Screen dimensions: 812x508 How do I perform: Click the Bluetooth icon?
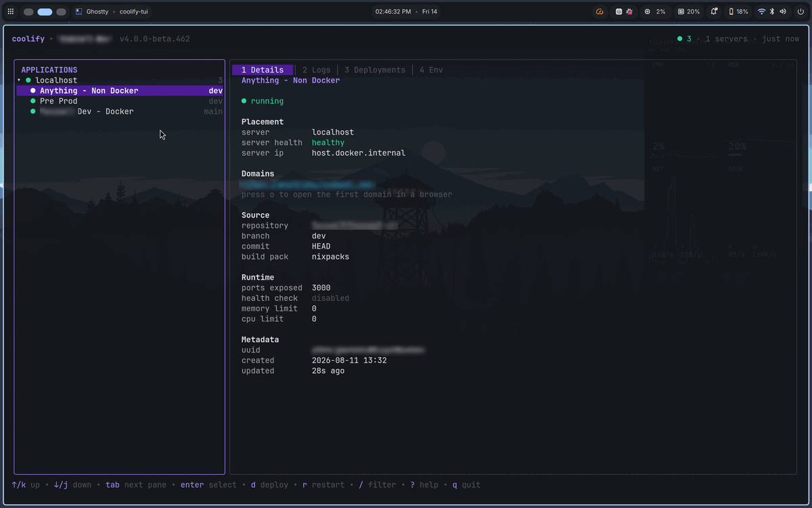click(x=772, y=12)
